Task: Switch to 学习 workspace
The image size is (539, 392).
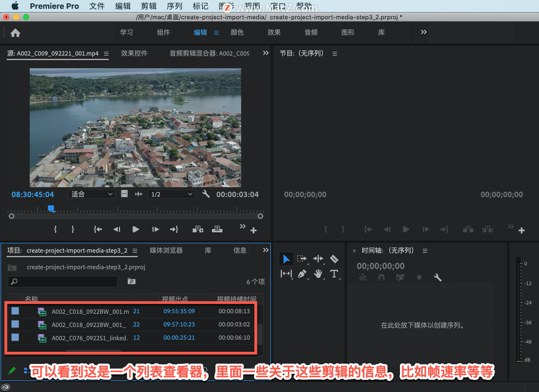Action: pyautogui.click(x=126, y=32)
